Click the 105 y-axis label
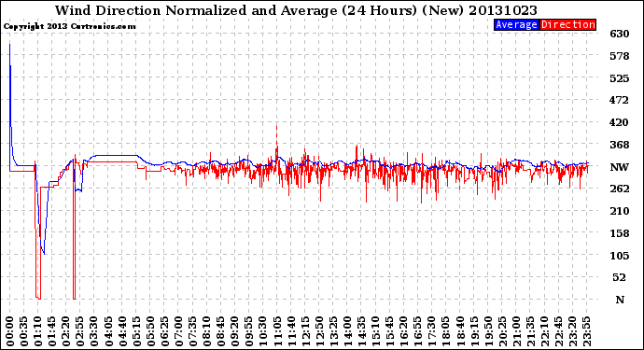Viewport: 644px width, 350px height. [620, 256]
